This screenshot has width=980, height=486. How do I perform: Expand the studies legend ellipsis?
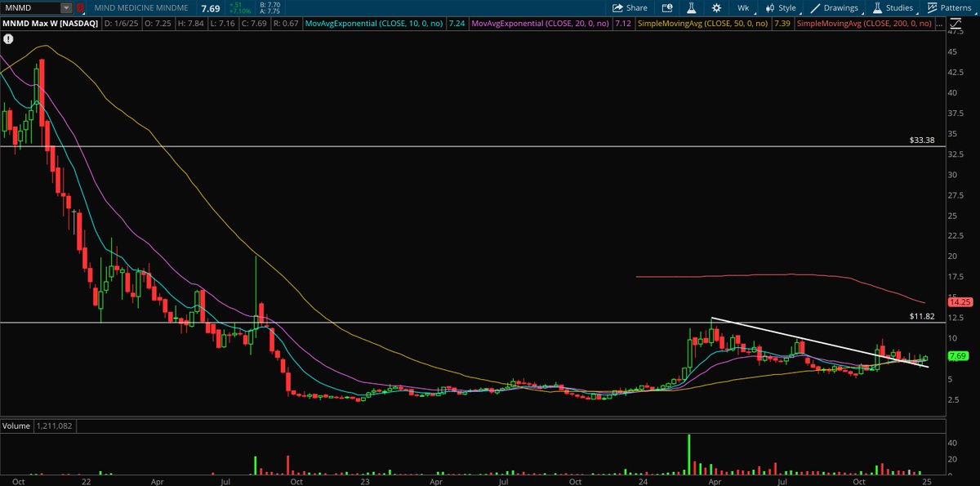pos(938,24)
